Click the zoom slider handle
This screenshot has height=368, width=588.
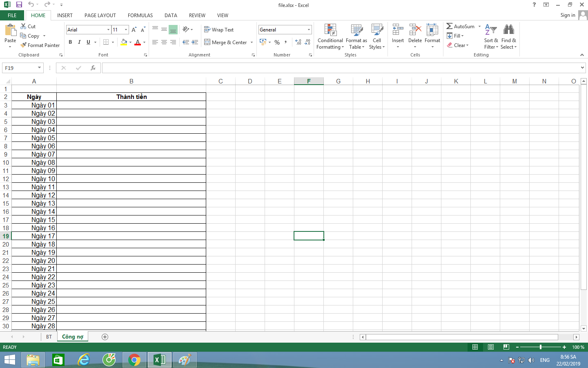point(540,347)
